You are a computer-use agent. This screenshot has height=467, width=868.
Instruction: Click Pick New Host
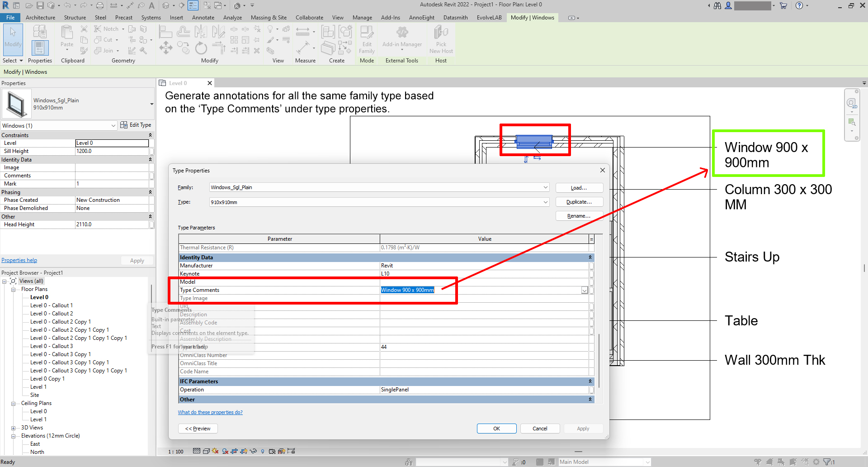[x=441, y=40]
